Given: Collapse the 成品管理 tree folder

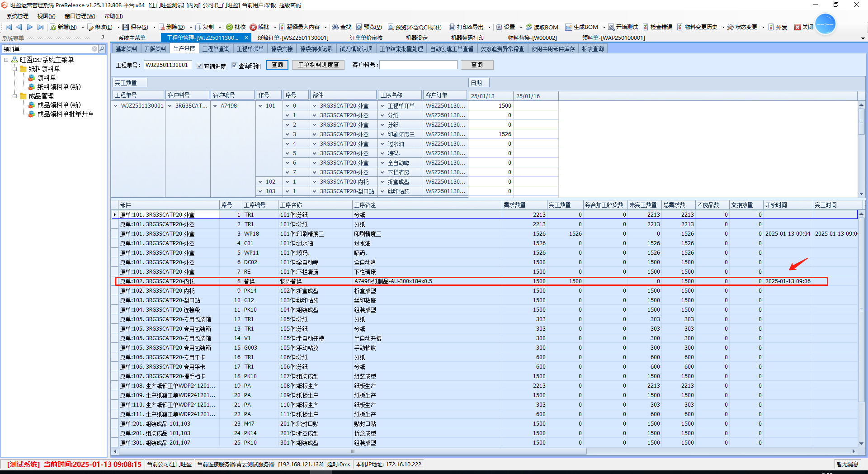Looking at the screenshot, I should coord(15,96).
